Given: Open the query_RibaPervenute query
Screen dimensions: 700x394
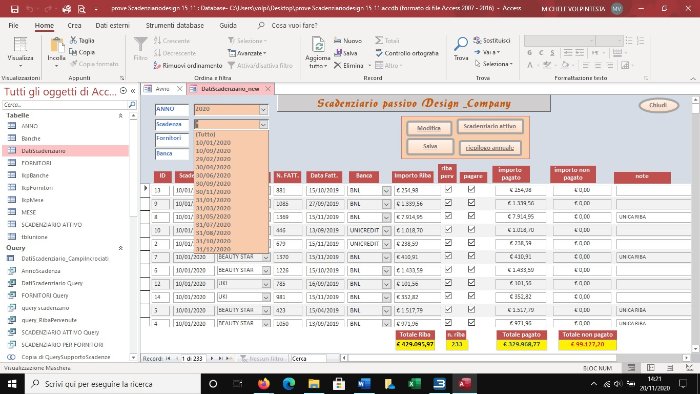Looking at the screenshot, I should tap(49, 320).
